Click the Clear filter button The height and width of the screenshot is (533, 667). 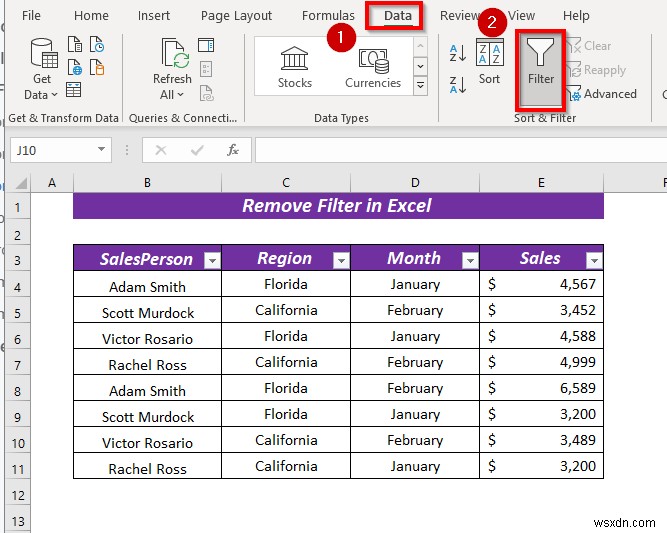pos(589,46)
